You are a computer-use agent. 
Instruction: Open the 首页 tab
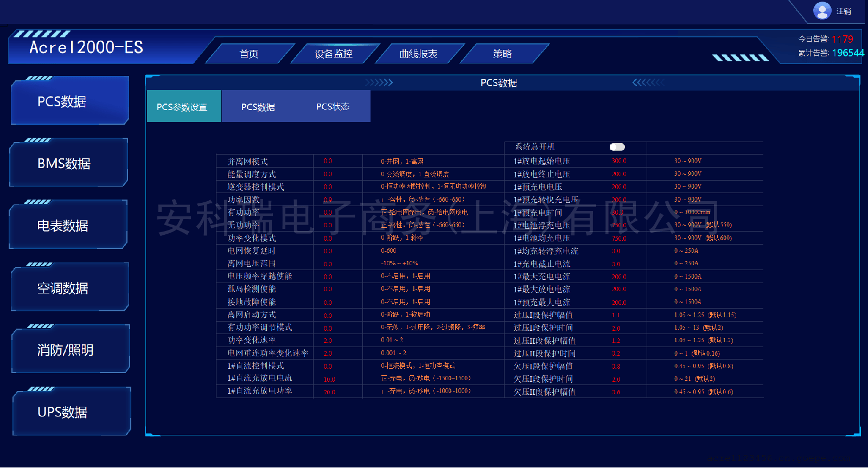coord(249,54)
